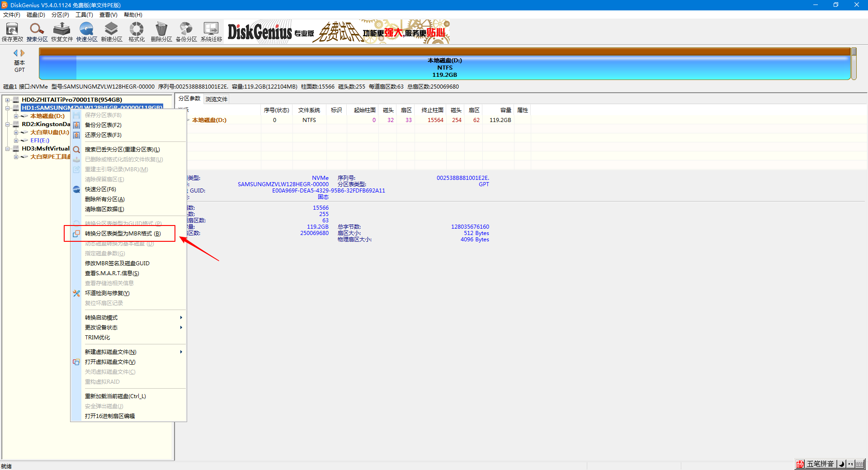Expand the 大白菜U盘(U:) tree node
Image resolution: width=868 pixels, height=470 pixels.
pyautogui.click(x=16, y=132)
